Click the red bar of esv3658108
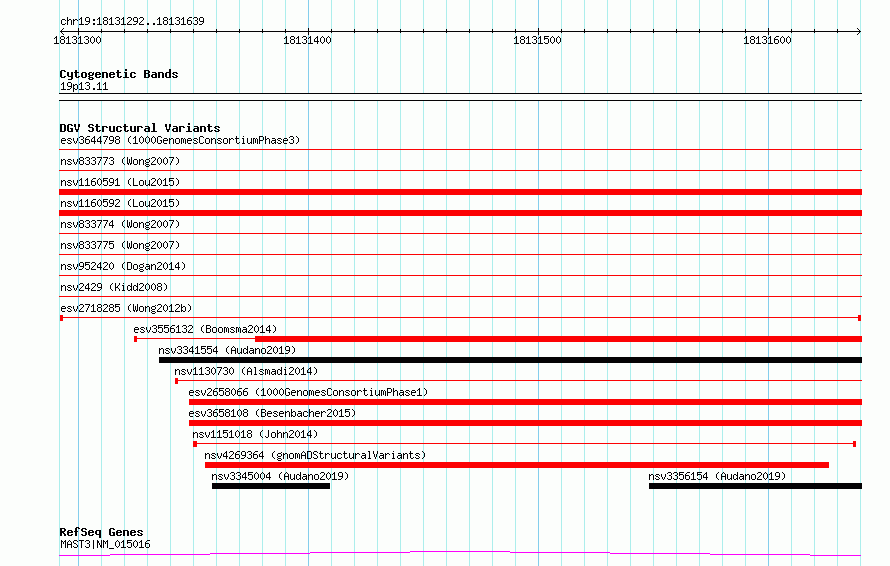890x566 pixels. coord(526,423)
